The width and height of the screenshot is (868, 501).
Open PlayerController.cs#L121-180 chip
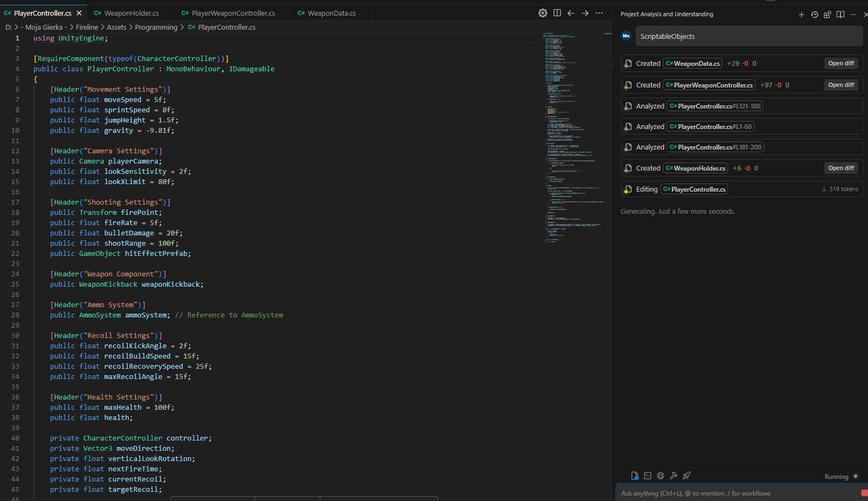tap(715, 106)
